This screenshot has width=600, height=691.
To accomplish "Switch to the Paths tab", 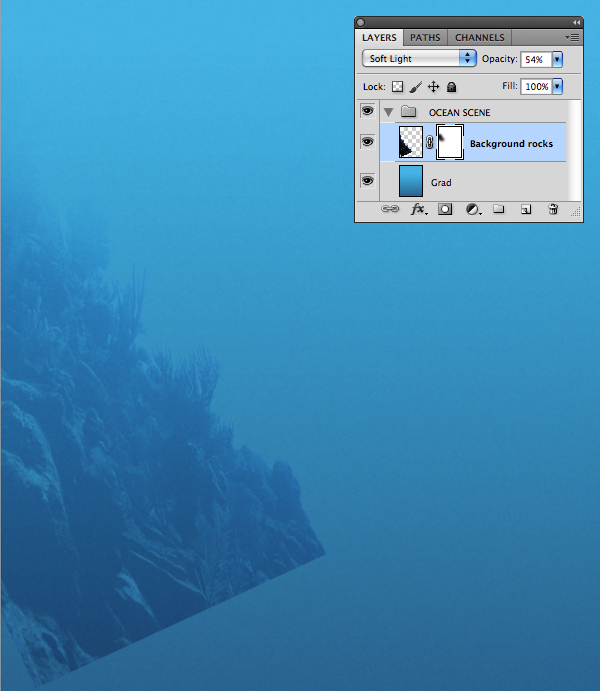I will pos(425,37).
